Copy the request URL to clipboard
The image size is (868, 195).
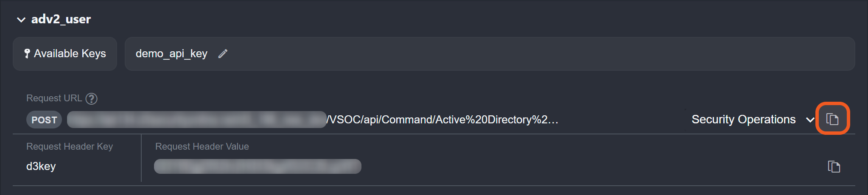tap(832, 119)
